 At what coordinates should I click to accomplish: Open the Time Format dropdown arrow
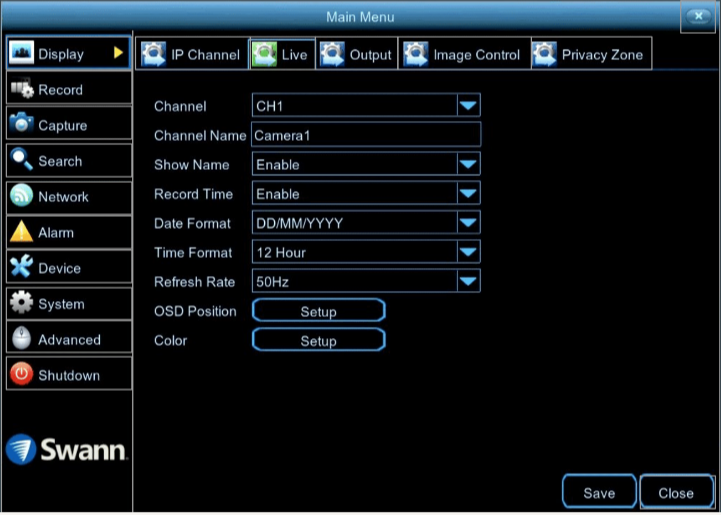[468, 253]
